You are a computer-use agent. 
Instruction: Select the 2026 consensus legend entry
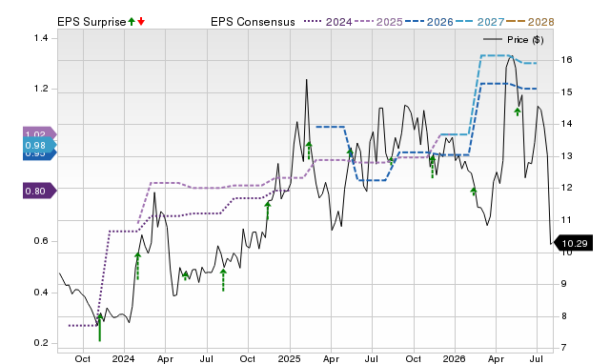coord(429,22)
